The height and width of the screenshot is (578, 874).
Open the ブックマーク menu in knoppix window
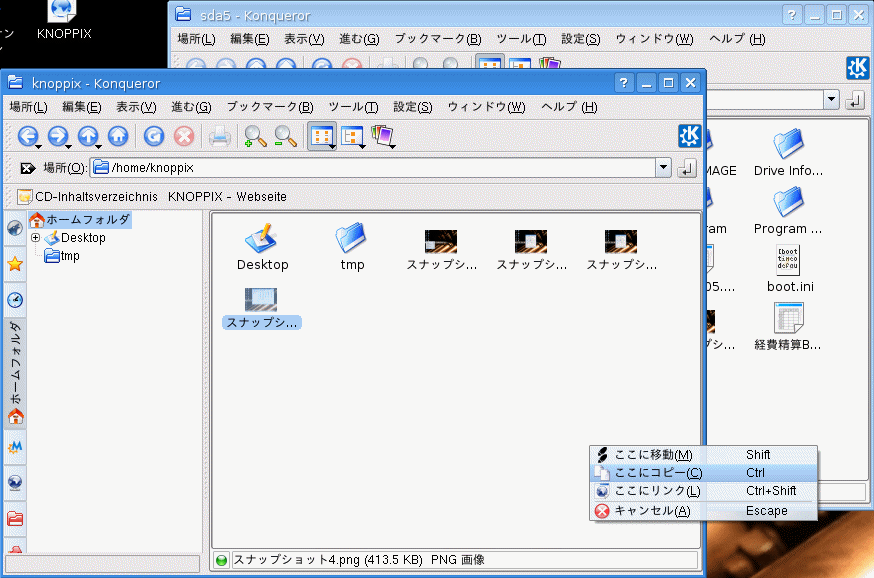pos(269,107)
